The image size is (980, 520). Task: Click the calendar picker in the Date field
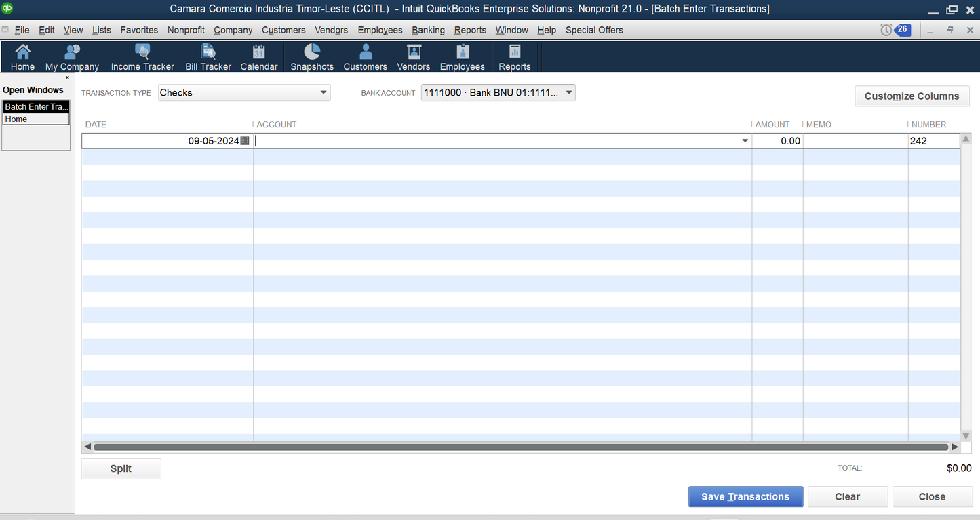point(245,141)
